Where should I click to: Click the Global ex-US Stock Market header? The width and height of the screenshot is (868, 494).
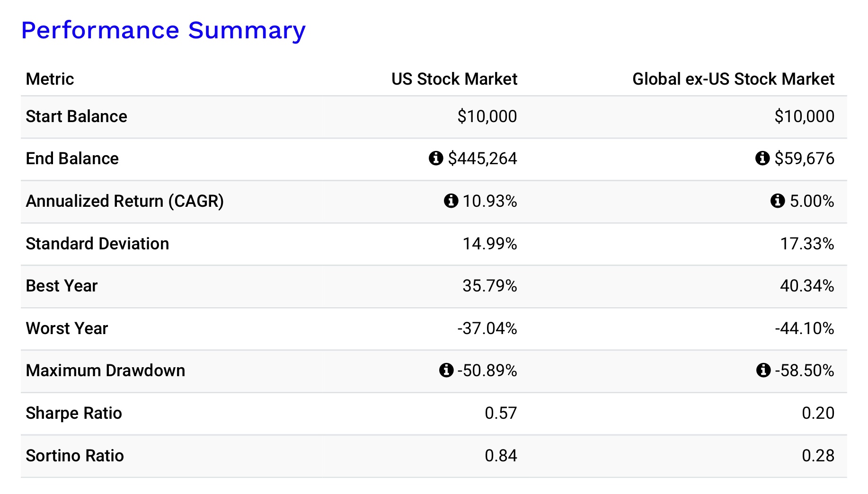(x=733, y=79)
